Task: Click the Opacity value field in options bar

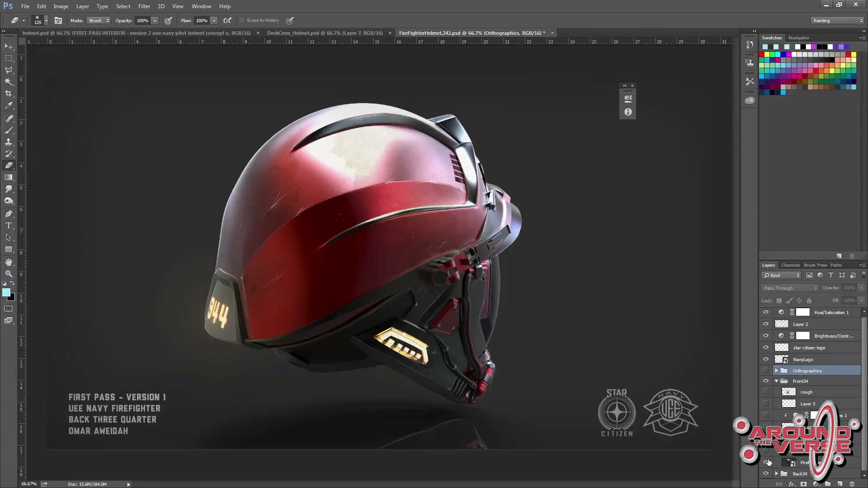Action: (142, 21)
